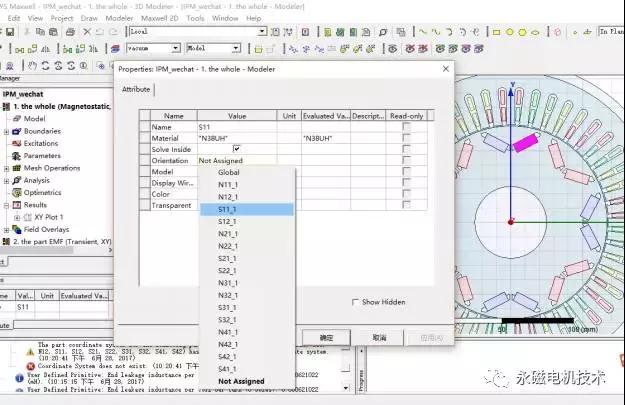
Task: Open the Draw menu
Action: 89,18
